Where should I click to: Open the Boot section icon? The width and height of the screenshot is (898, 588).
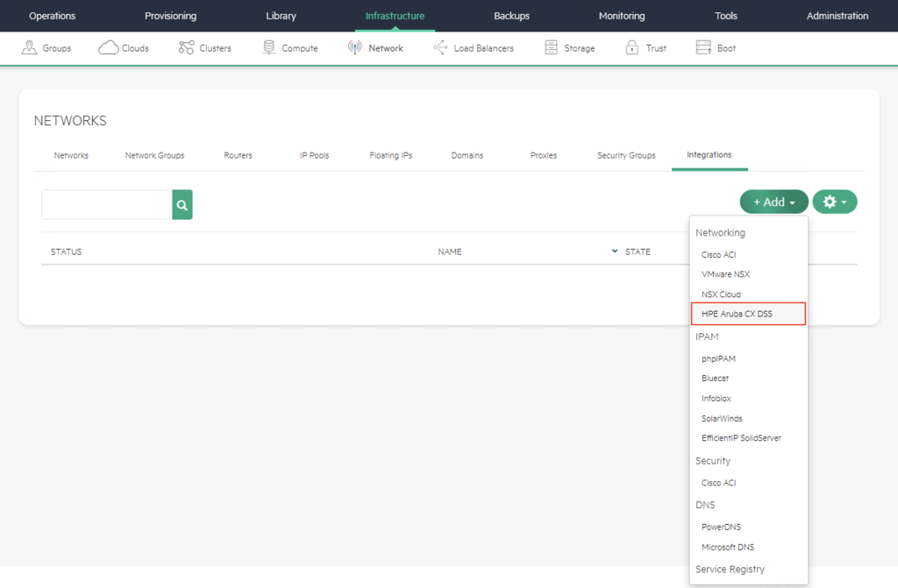[702, 48]
